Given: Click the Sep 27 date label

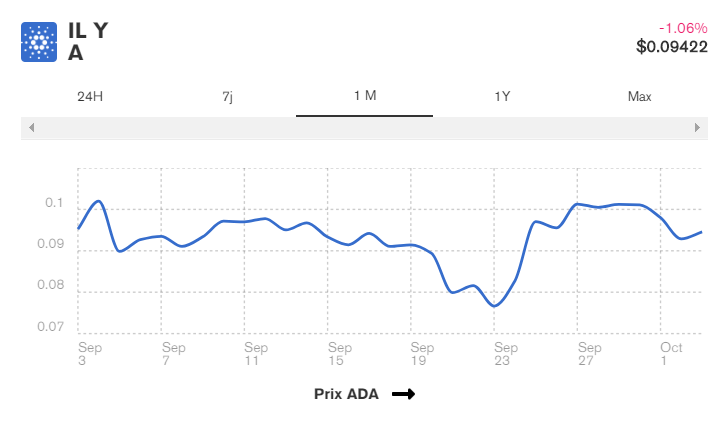Looking at the screenshot, I should coord(589,354).
